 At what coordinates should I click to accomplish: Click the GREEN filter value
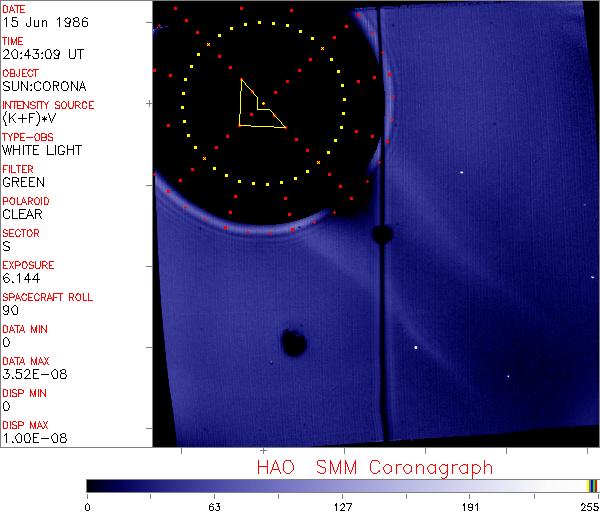tap(23, 182)
